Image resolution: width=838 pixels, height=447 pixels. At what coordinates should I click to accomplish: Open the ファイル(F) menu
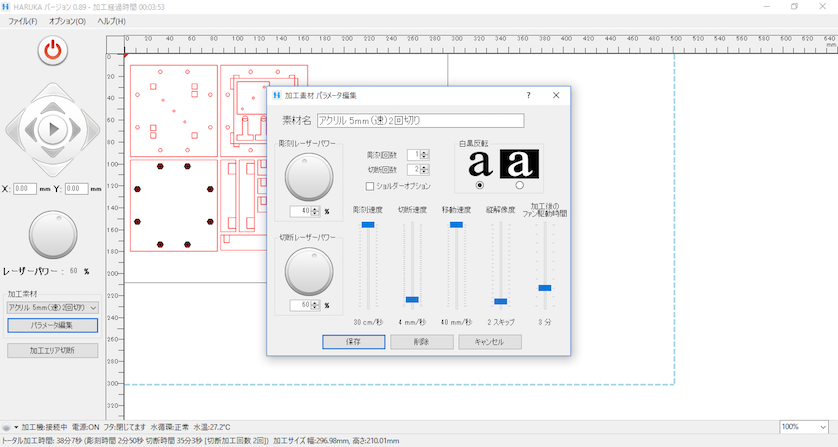23,21
